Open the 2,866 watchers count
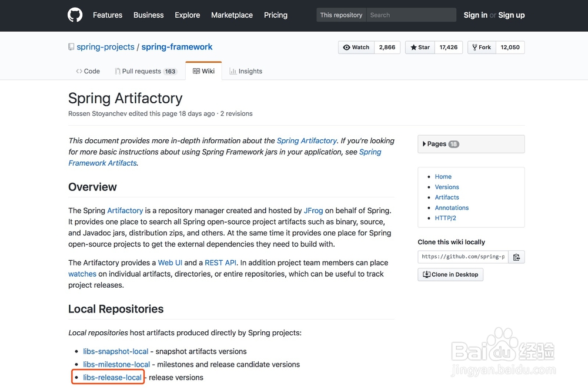 click(387, 47)
